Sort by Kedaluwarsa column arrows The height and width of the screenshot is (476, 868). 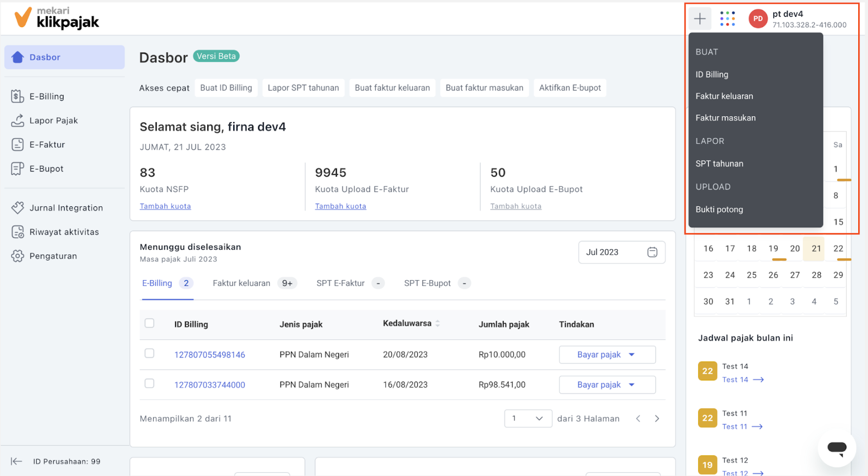pos(438,323)
